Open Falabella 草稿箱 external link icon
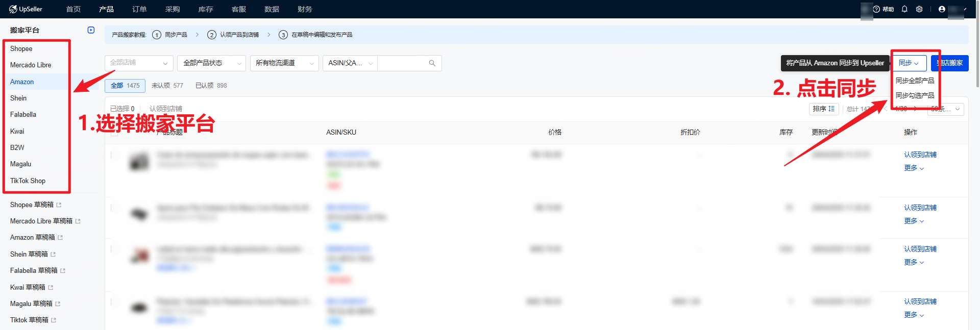Image resolution: width=980 pixels, height=330 pixels. click(x=63, y=271)
